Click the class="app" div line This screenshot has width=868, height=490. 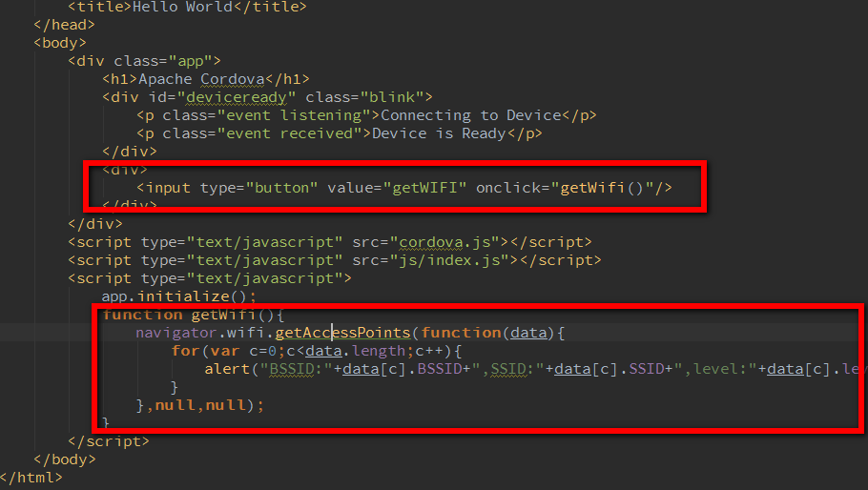[x=144, y=61]
